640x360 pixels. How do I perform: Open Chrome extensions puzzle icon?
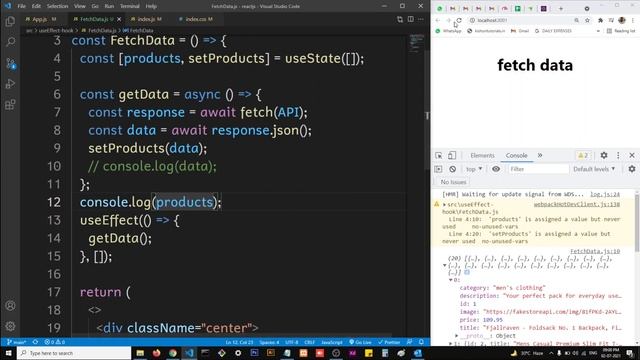click(x=600, y=20)
